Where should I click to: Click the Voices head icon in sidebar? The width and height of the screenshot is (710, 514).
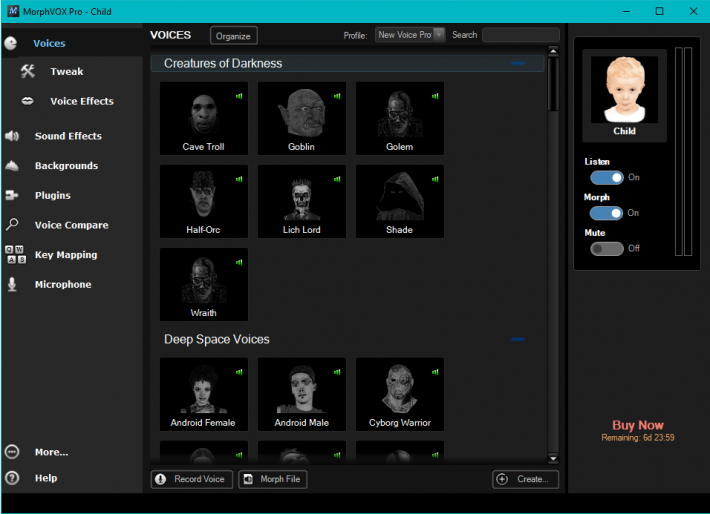point(10,43)
